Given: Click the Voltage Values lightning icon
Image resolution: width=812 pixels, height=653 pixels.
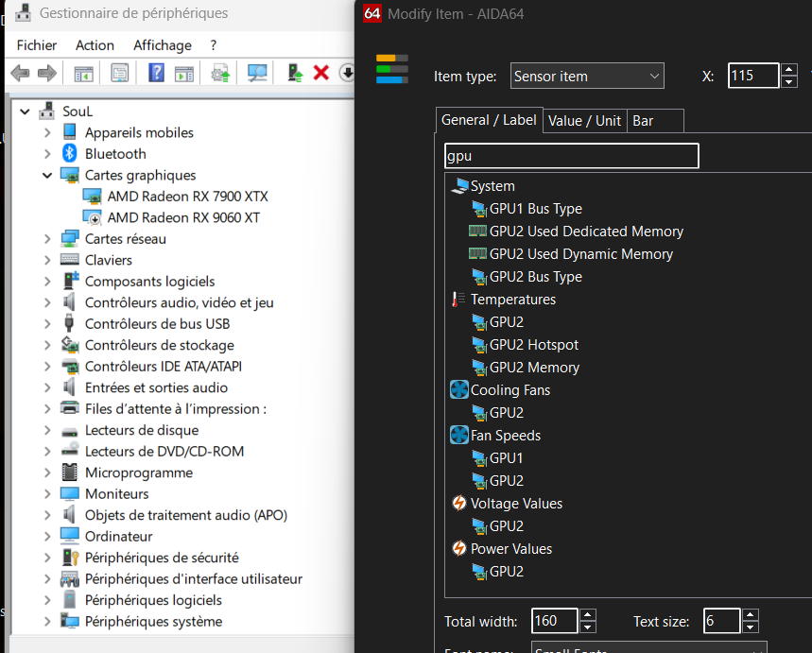Looking at the screenshot, I should point(459,503).
